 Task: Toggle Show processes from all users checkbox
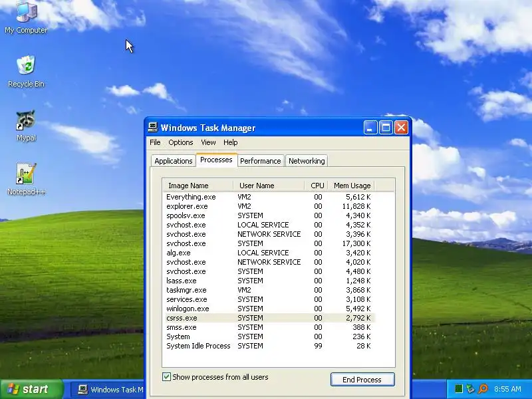point(166,377)
